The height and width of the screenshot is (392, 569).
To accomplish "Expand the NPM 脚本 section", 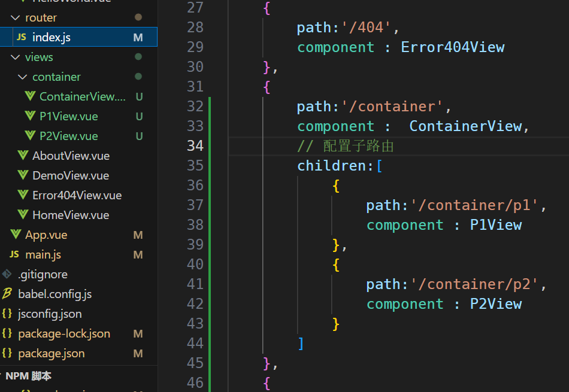I will click(x=1, y=376).
